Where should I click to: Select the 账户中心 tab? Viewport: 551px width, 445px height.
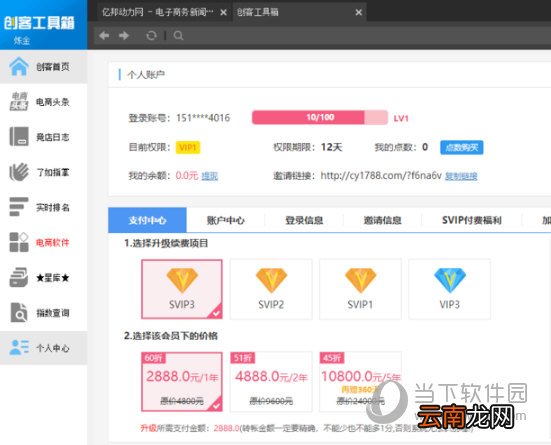226,220
